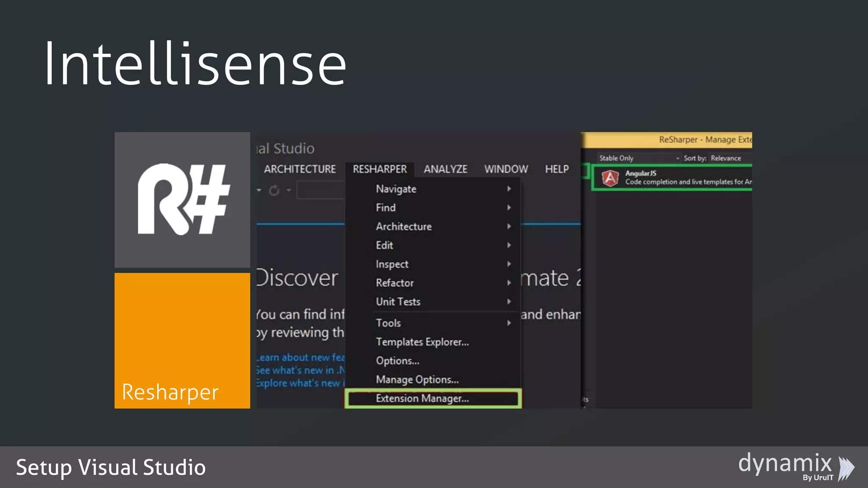Click the submenu arrow beside Tools

point(509,323)
